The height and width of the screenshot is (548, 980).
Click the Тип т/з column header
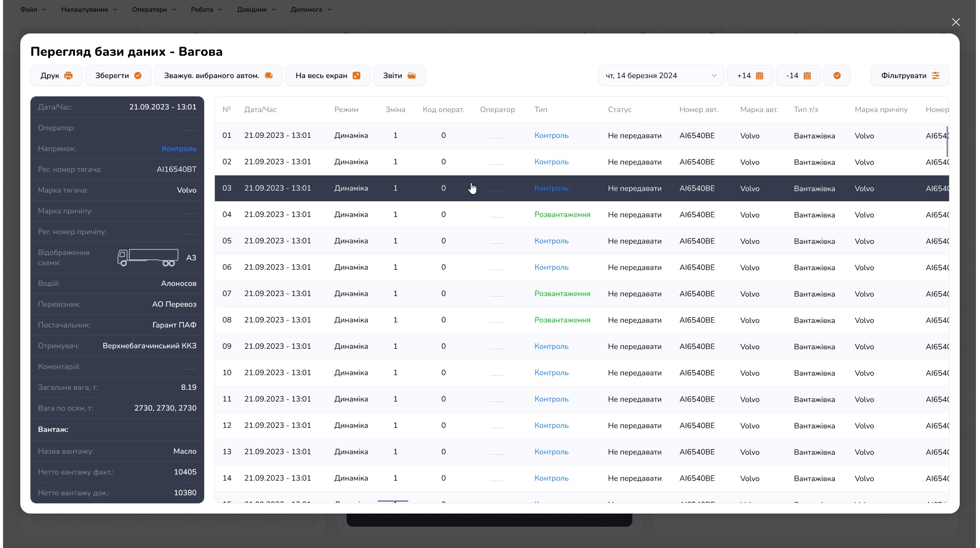coord(806,109)
